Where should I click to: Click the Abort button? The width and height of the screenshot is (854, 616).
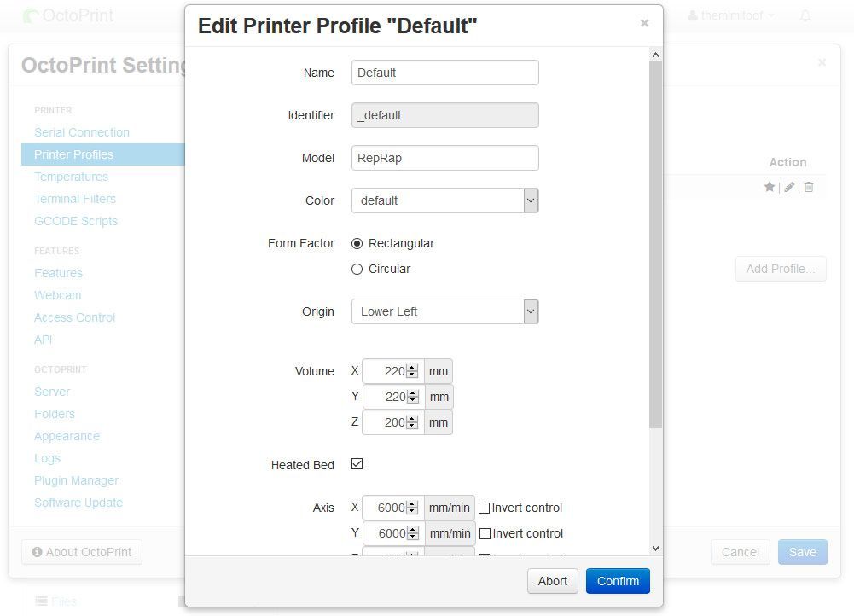[x=552, y=581]
